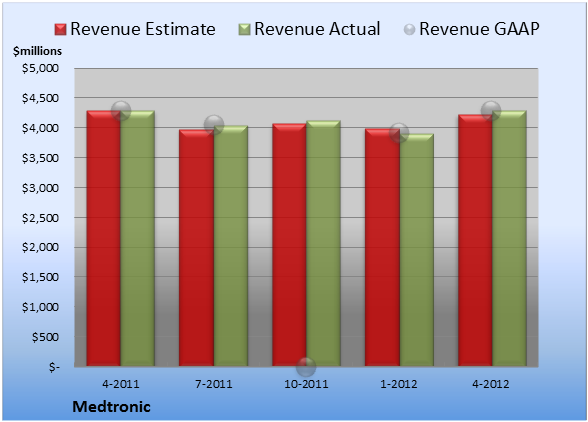This screenshot has height=422, width=588.
Task: Click the '$4,000' axis value
Action: (40, 128)
